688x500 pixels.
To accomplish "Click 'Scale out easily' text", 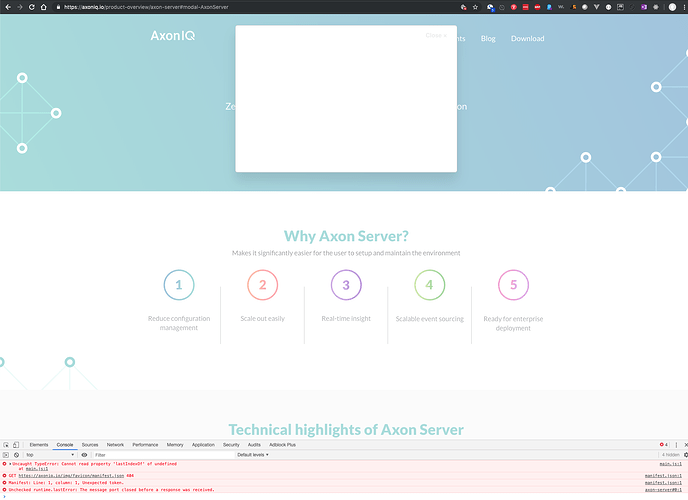I will pyautogui.click(x=262, y=318).
